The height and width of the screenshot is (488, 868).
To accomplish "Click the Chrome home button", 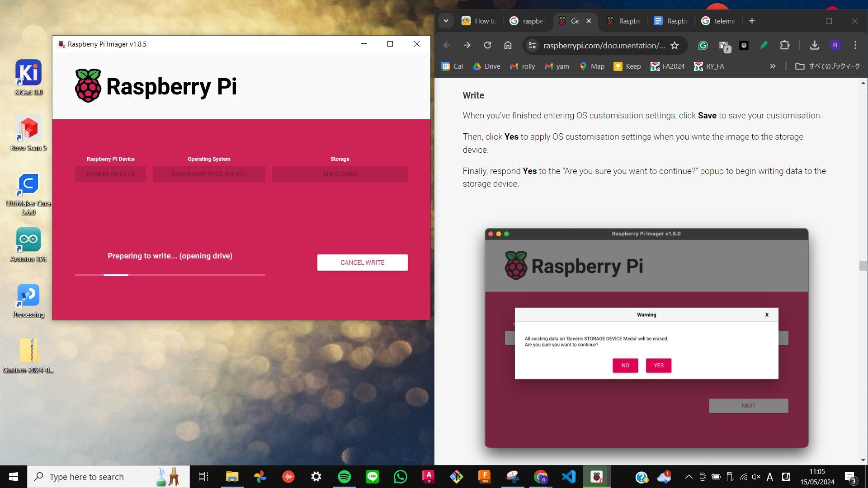I will tap(508, 45).
